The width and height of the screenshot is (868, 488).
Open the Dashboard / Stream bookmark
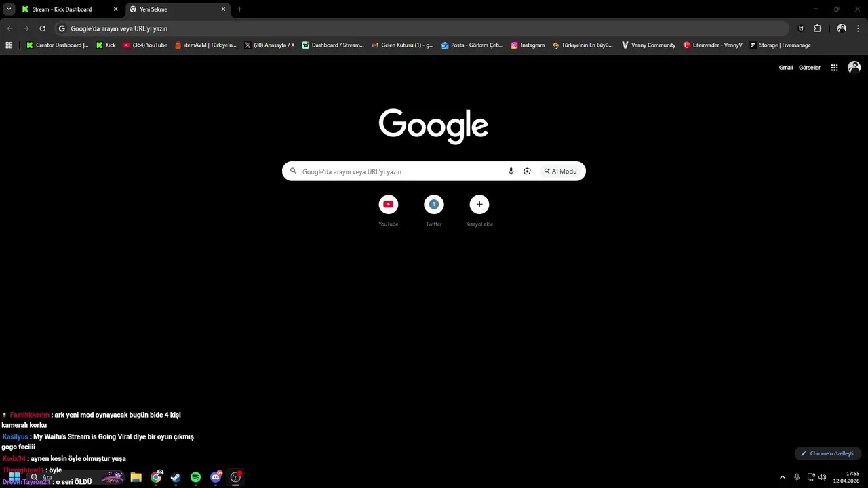(x=333, y=45)
